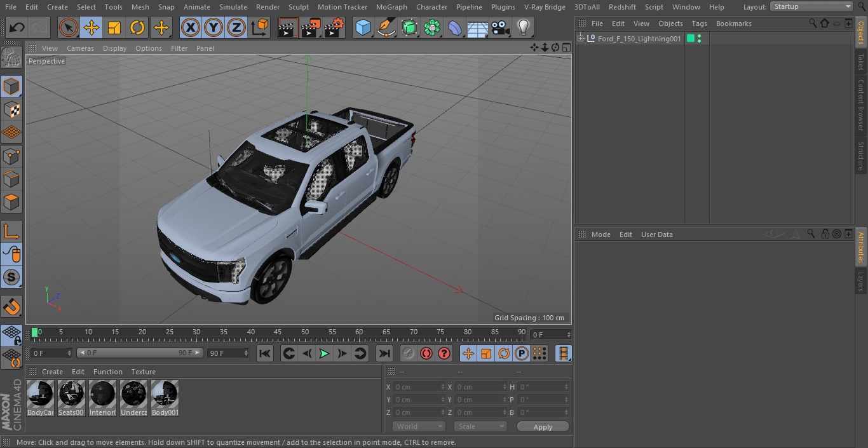Image resolution: width=868 pixels, height=448 pixels.
Task: Activate the Rotate tool
Action: (137, 27)
